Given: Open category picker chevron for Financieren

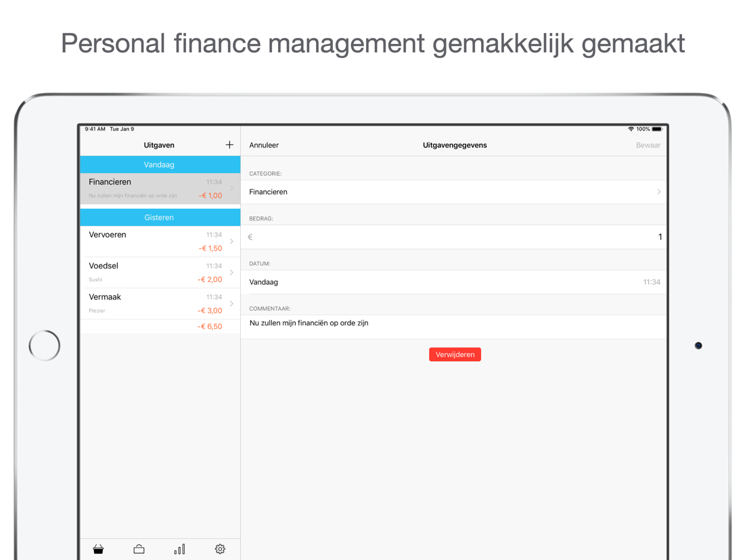Looking at the screenshot, I should click(659, 192).
